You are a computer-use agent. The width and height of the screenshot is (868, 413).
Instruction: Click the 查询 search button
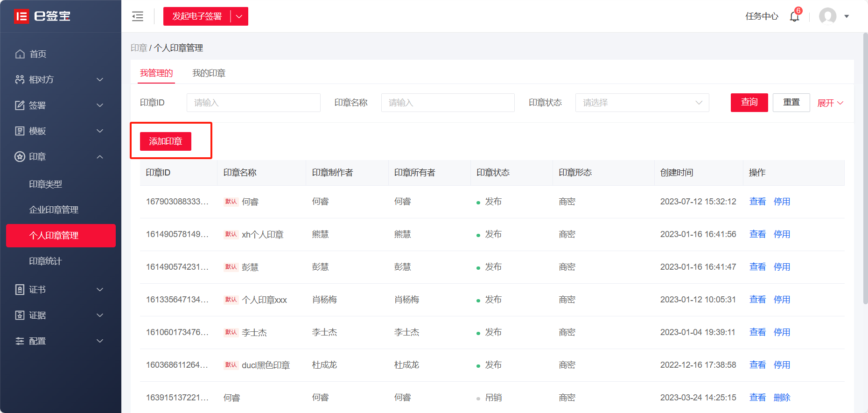[x=749, y=103]
